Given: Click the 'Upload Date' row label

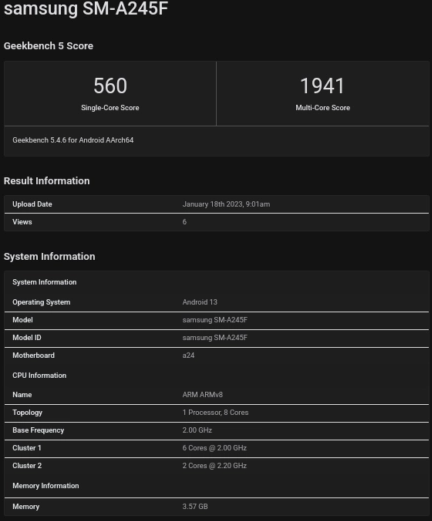Looking at the screenshot, I should point(32,204).
